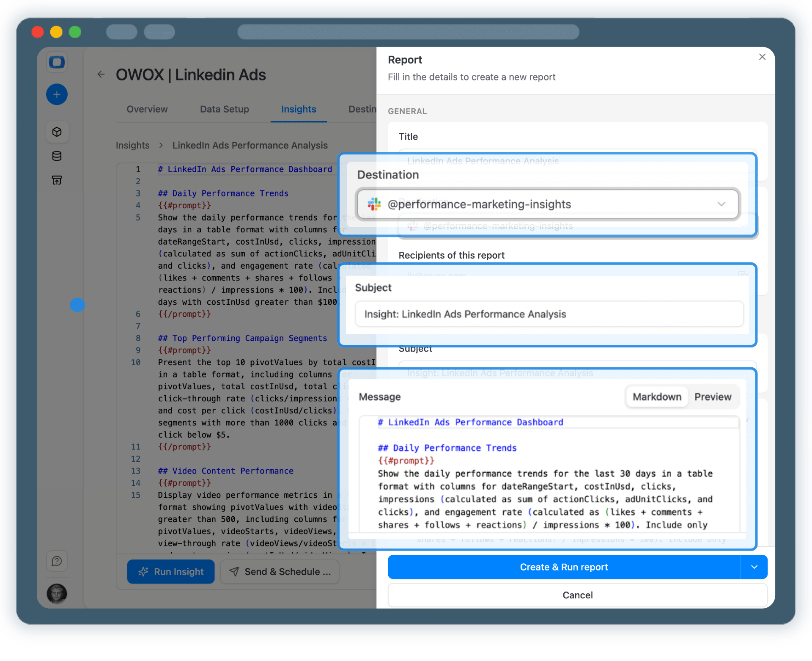
Task: Run Insight for LinkedIn Ads analysis
Action: 170,571
